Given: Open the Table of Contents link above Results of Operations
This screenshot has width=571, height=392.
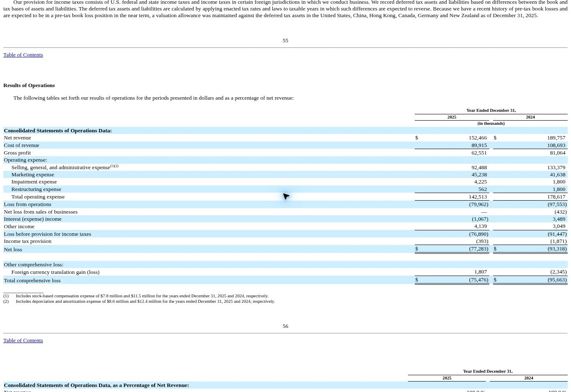Looking at the screenshot, I should pyautogui.click(x=23, y=55).
